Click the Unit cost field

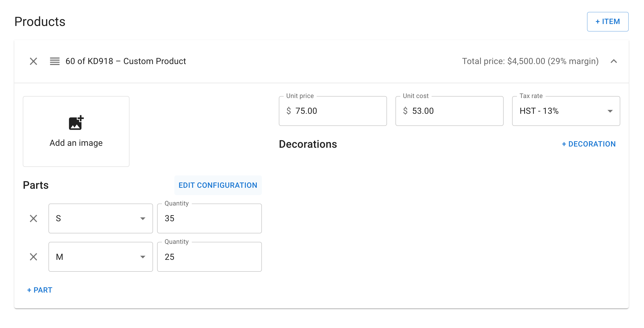(454, 111)
